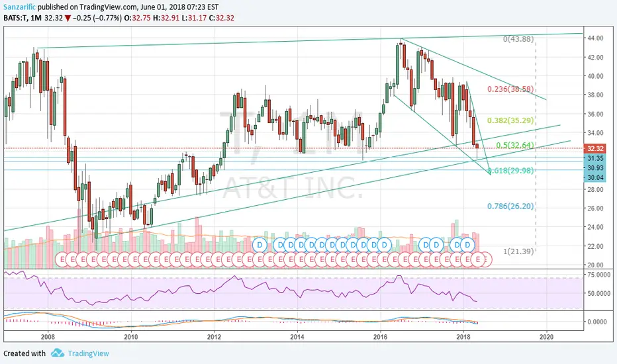Click the 2010 label on the time axis
Screen dimensions: 617x364
pyautogui.click(x=130, y=336)
